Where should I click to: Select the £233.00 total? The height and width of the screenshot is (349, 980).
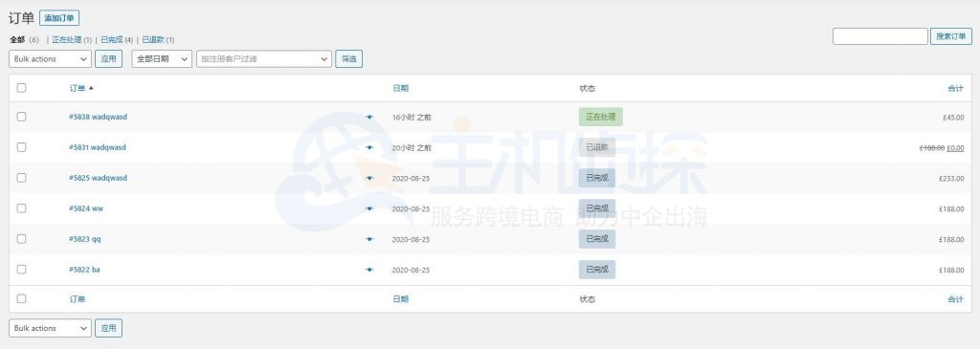(951, 178)
